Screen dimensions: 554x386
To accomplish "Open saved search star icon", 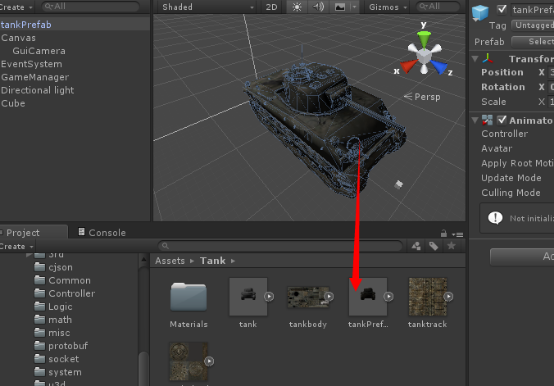I will (x=451, y=246).
